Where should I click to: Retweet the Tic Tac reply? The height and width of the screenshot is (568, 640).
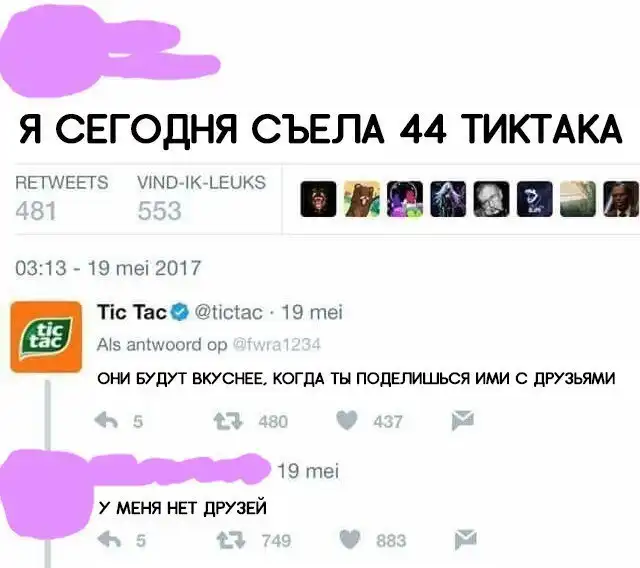[x=229, y=421]
